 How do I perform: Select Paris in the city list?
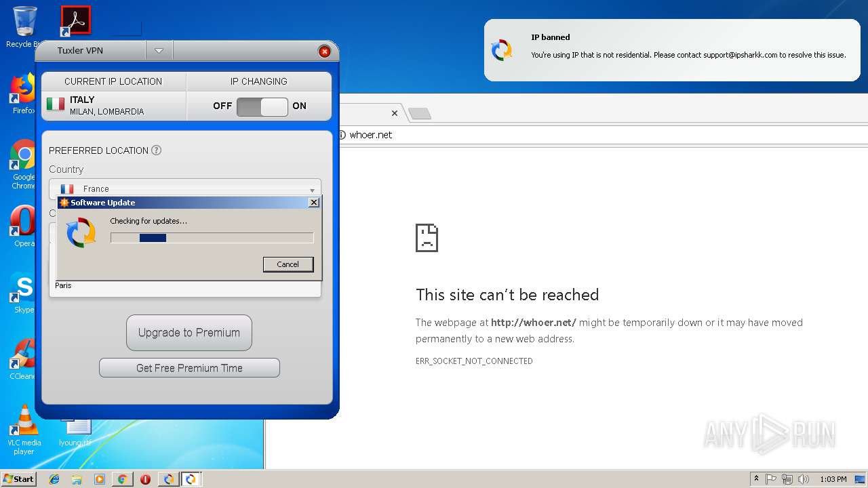[63, 285]
